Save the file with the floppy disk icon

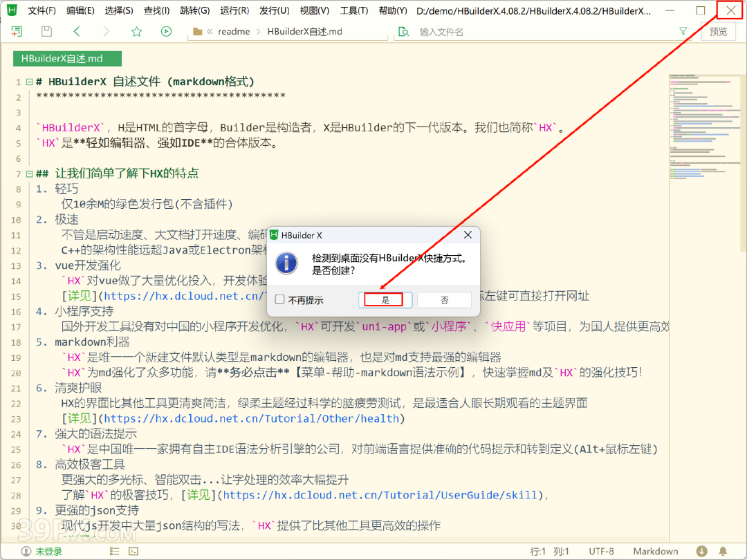click(x=46, y=31)
